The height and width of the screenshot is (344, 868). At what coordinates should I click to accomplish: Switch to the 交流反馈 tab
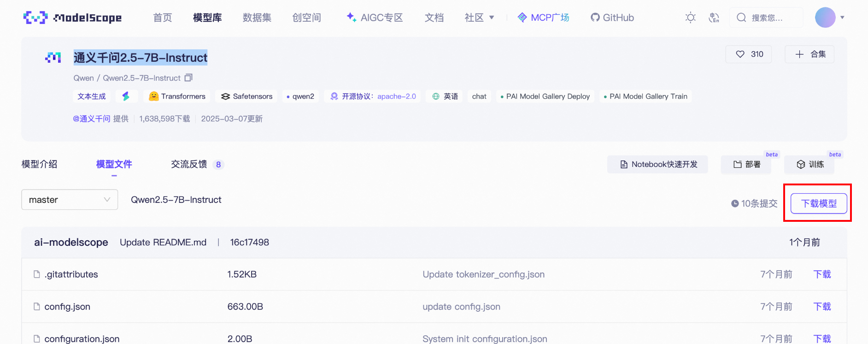point(197,164)
